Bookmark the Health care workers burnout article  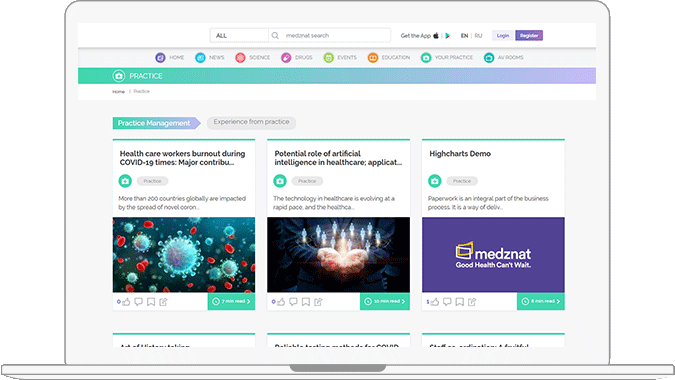tap(151, 302)
